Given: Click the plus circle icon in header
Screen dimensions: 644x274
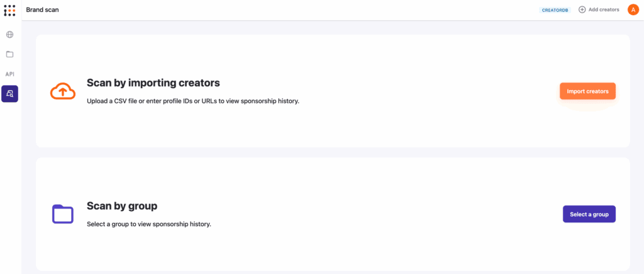Looking at the screenshot, I should pos(582,9).
